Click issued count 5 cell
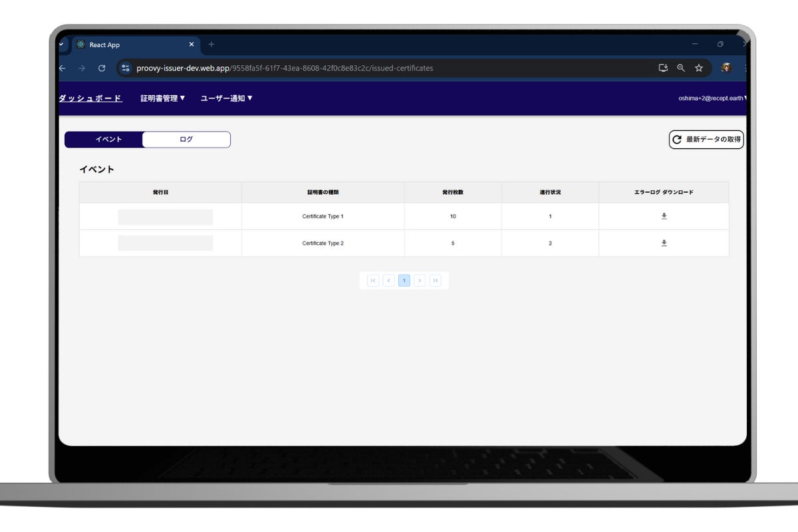798x532 pixels. (453, 243)
